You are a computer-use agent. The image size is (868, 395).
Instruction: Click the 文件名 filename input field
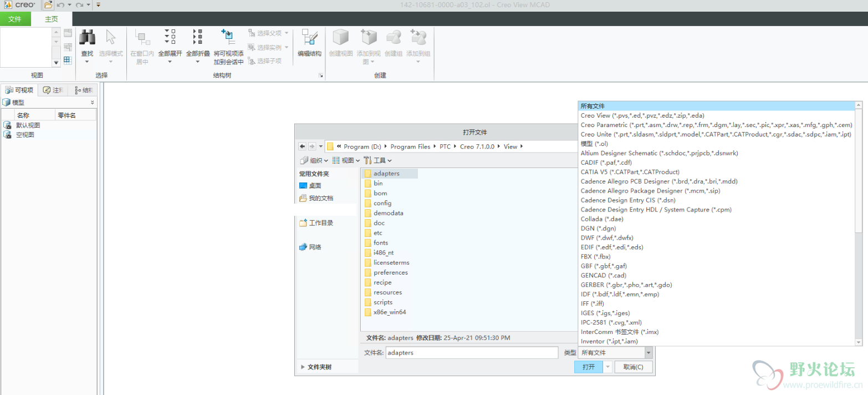tap(472, 352)
